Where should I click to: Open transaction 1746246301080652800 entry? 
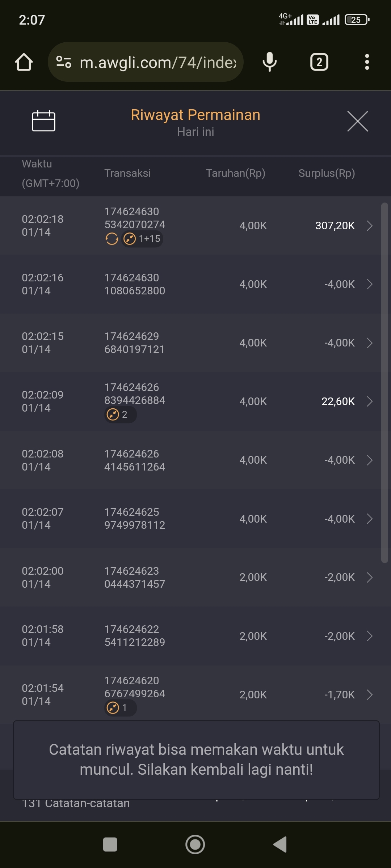[135, 284]
